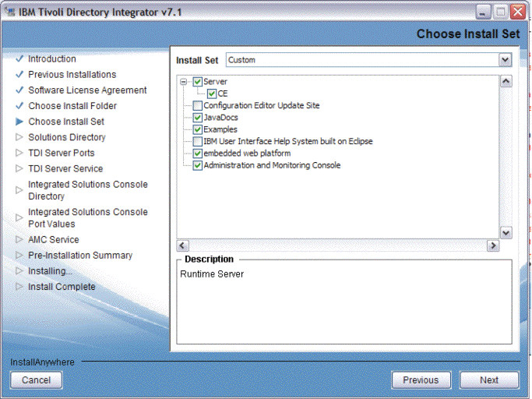
Task: Click the Install Complete step arrow icon
Action: 19,287
